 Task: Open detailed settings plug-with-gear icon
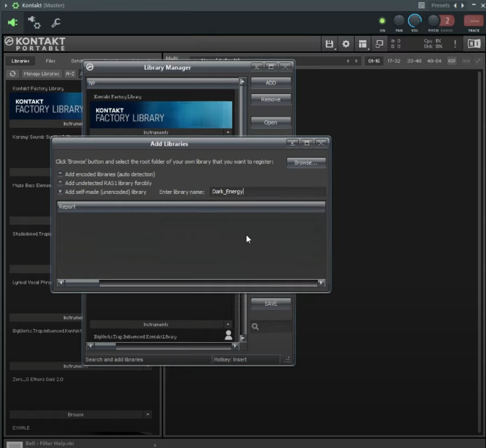click(x=34, y=22)
